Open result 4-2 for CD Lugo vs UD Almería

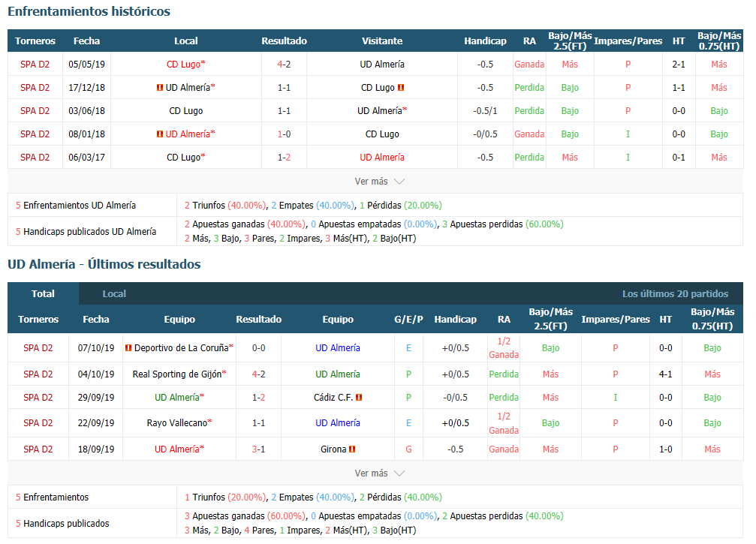(284, 64)
